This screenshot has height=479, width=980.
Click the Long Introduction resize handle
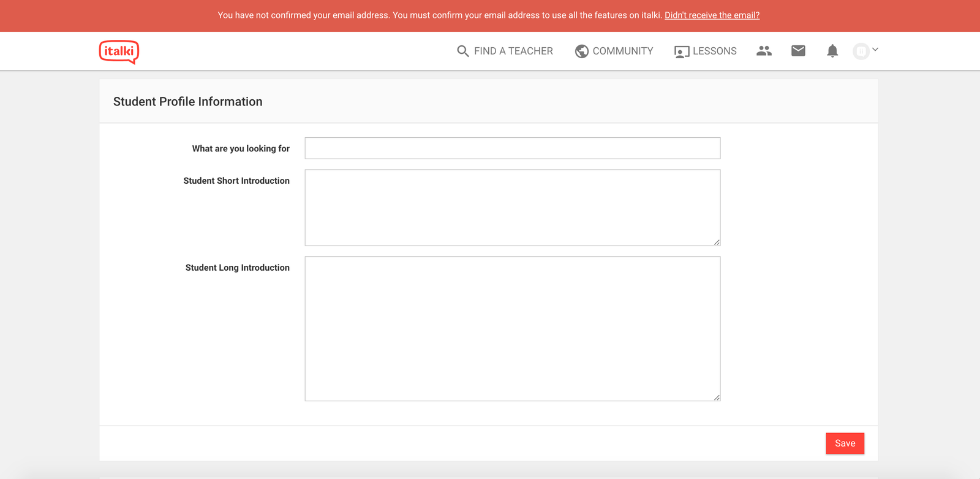point(717,398)
